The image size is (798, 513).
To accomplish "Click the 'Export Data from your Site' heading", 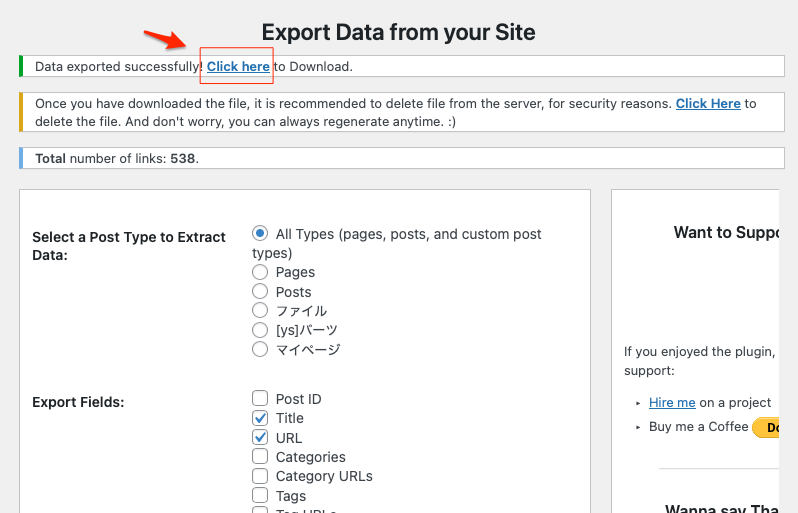I will (x=398, y=32).
